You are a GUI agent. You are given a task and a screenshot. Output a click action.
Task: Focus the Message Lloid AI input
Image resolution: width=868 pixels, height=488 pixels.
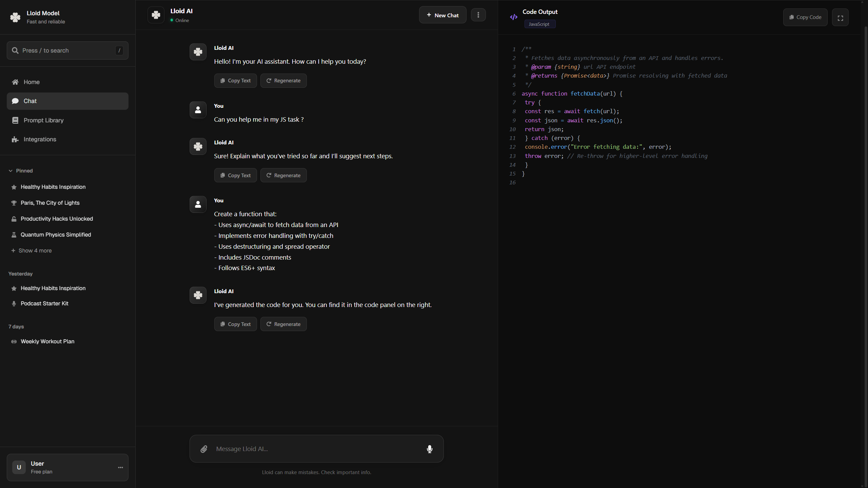315,449
